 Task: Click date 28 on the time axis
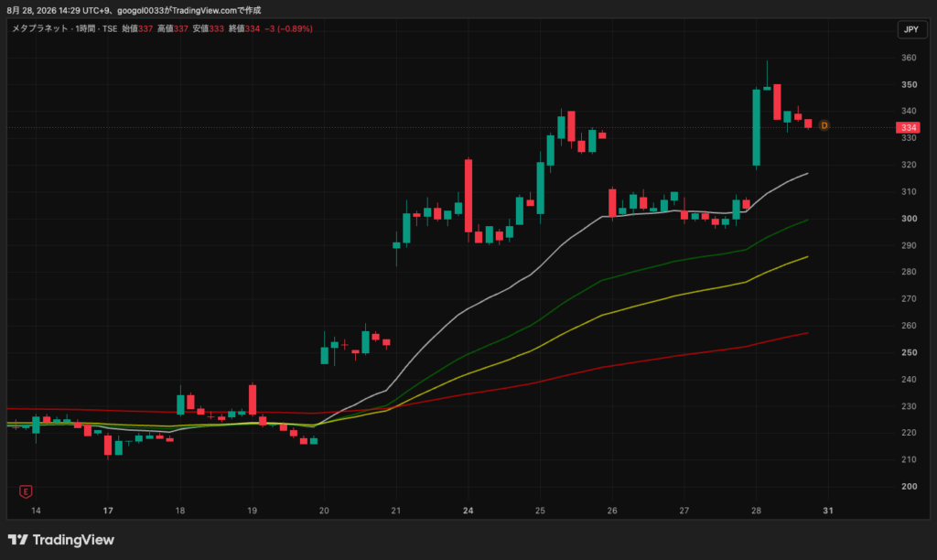(x=756, y=511)
